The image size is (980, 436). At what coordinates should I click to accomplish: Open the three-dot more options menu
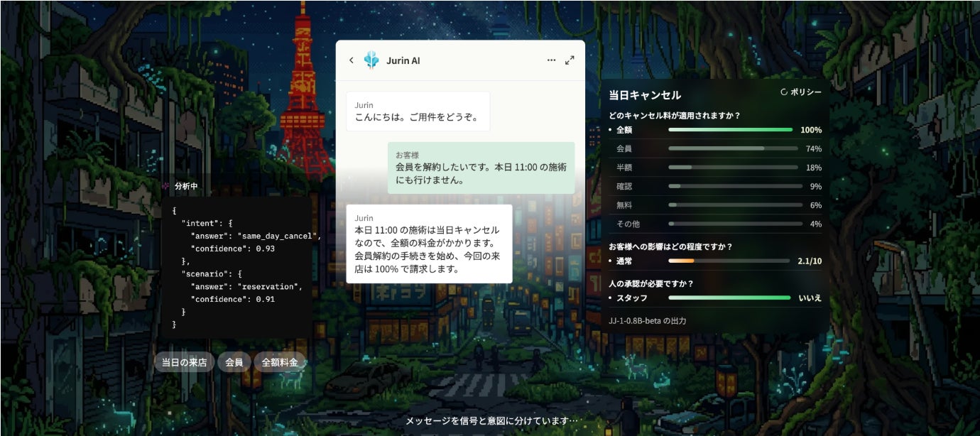[551, 60]
